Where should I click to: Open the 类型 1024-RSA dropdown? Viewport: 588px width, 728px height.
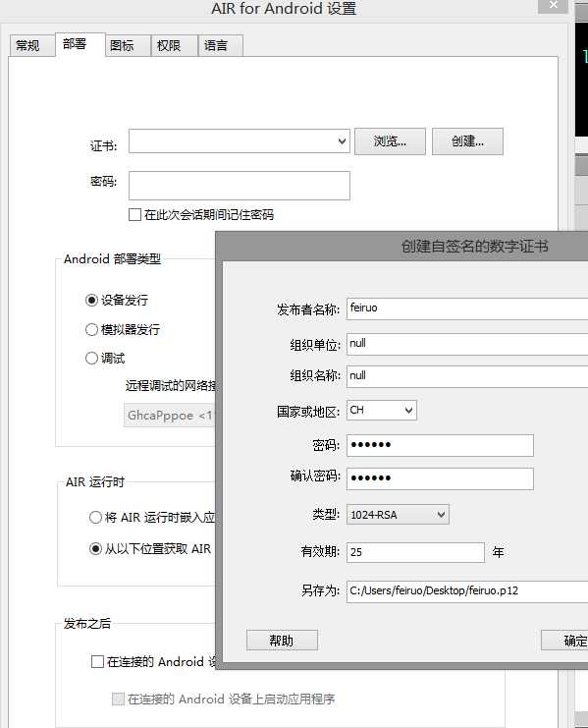[x=398, y=515]
